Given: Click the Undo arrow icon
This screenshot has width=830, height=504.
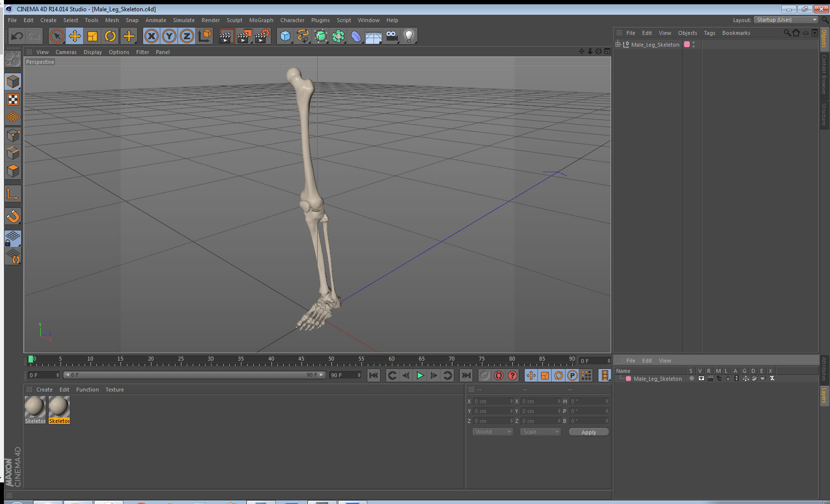Looking at the screenshot, I should coord(17,36).
